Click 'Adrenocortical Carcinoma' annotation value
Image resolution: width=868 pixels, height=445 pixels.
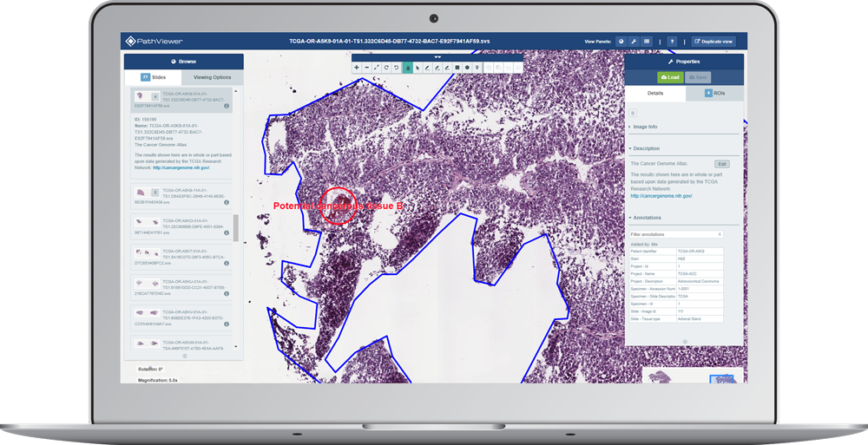click(x=700, y=281)
